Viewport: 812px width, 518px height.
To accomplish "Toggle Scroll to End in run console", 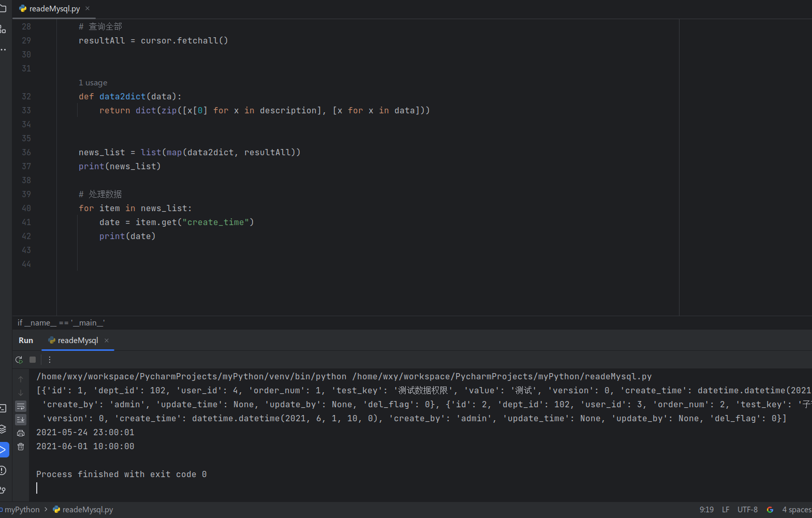I will point(21,419).
